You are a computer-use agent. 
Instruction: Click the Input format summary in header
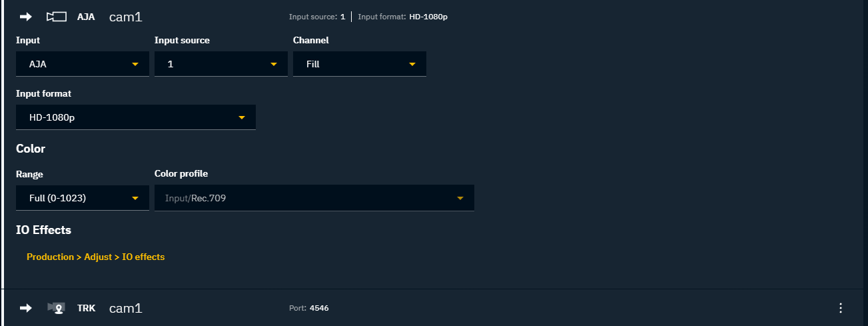pyautogui.click(x=402, y=17)
